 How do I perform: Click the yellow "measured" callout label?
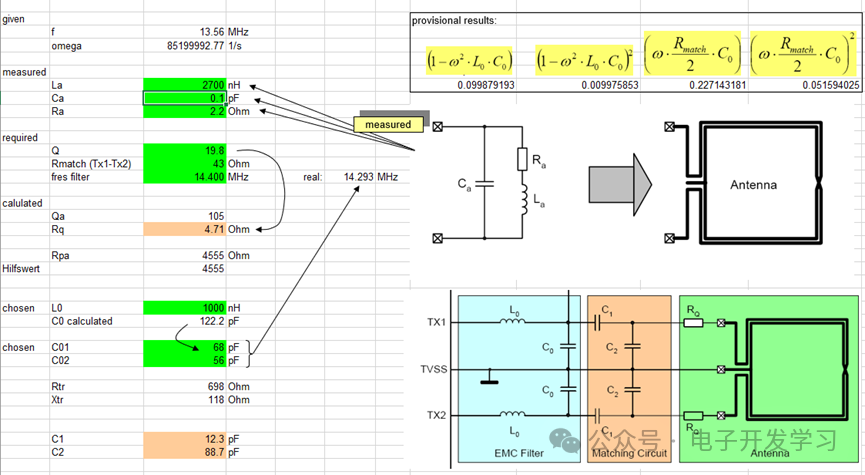tap(388, 124)
